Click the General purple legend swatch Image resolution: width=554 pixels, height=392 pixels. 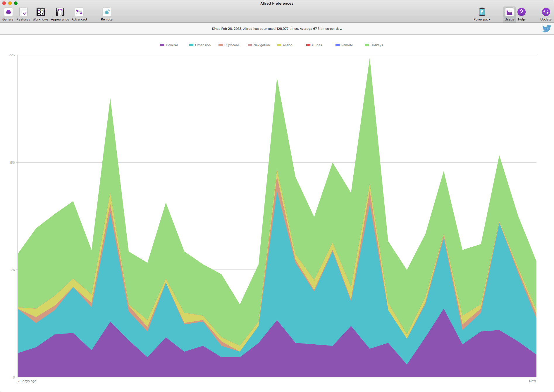(162, 45)
